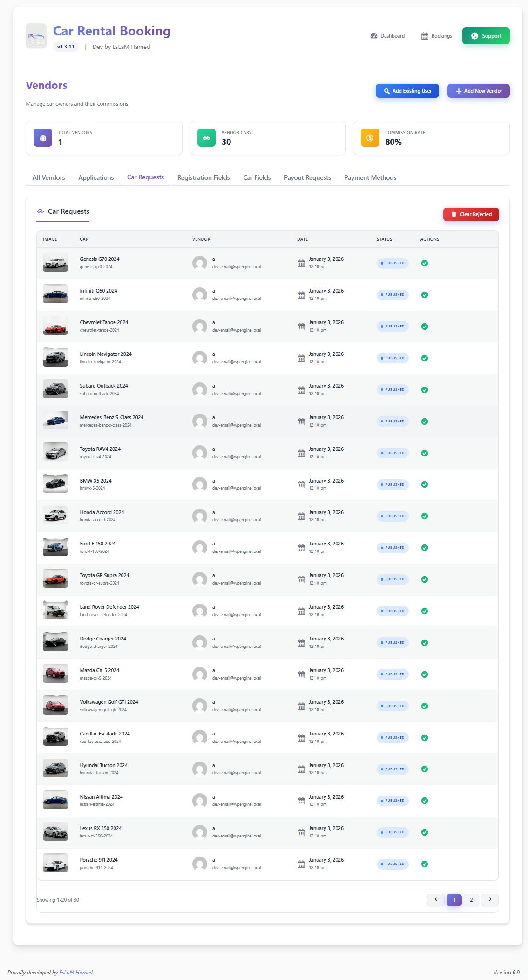
Task: Click the 'Mercedes-Benz S-Class 2024' car name
Action: (x=112, y=417)
